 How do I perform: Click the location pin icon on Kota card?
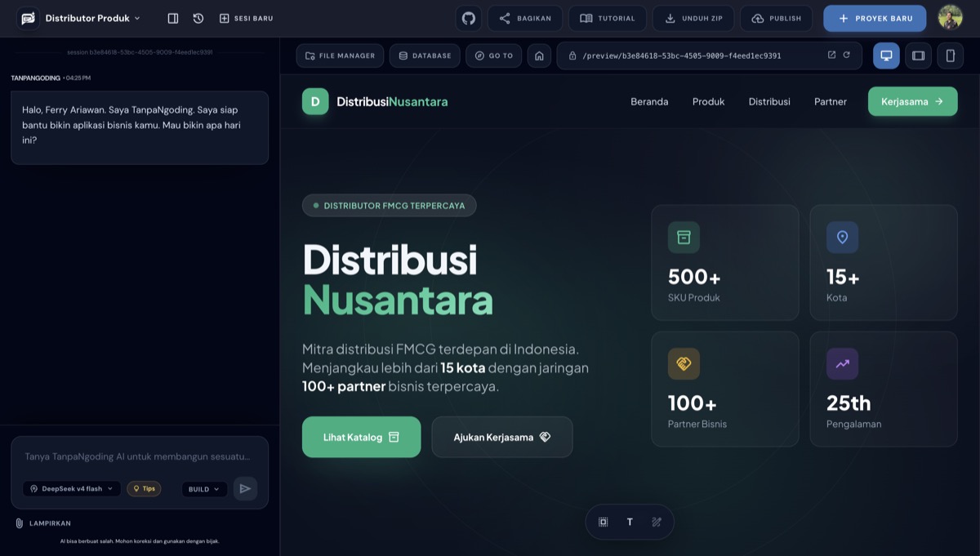pyautogui.click(x=842, y=237)
